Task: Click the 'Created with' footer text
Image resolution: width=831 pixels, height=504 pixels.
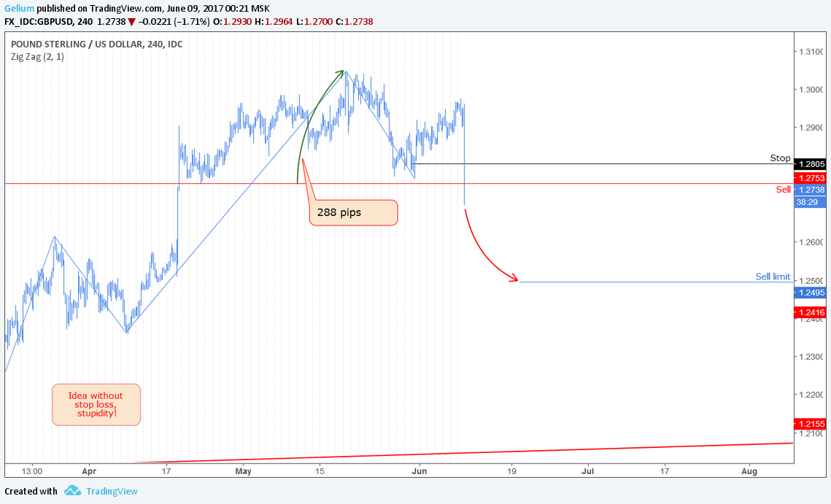Action: click(31, 492)
